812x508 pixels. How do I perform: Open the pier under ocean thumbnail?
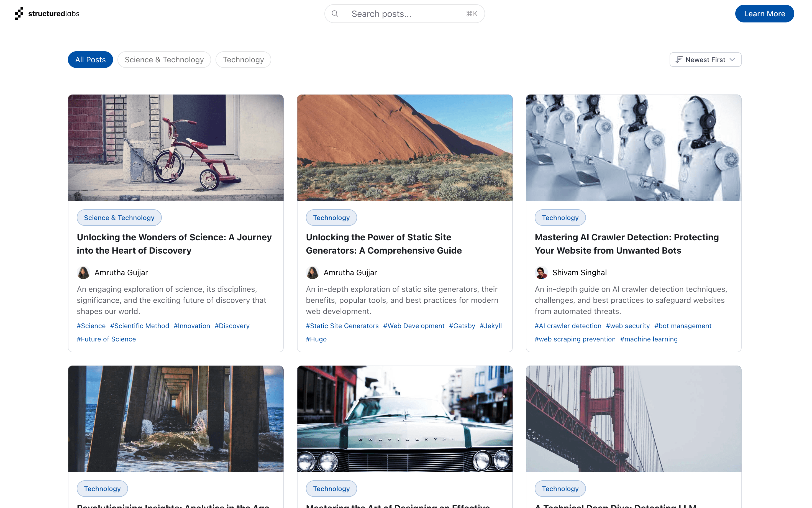tap(176, 419)
